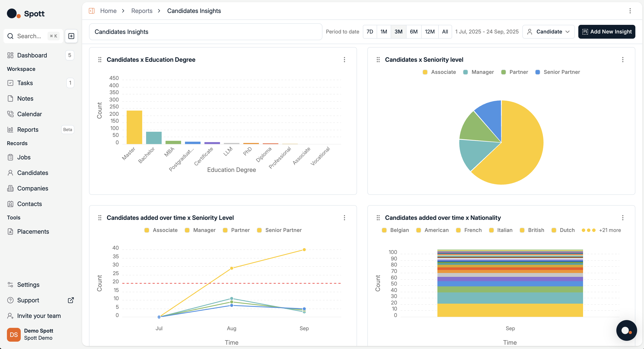Click the page options kebab menu

pos(630,11)
